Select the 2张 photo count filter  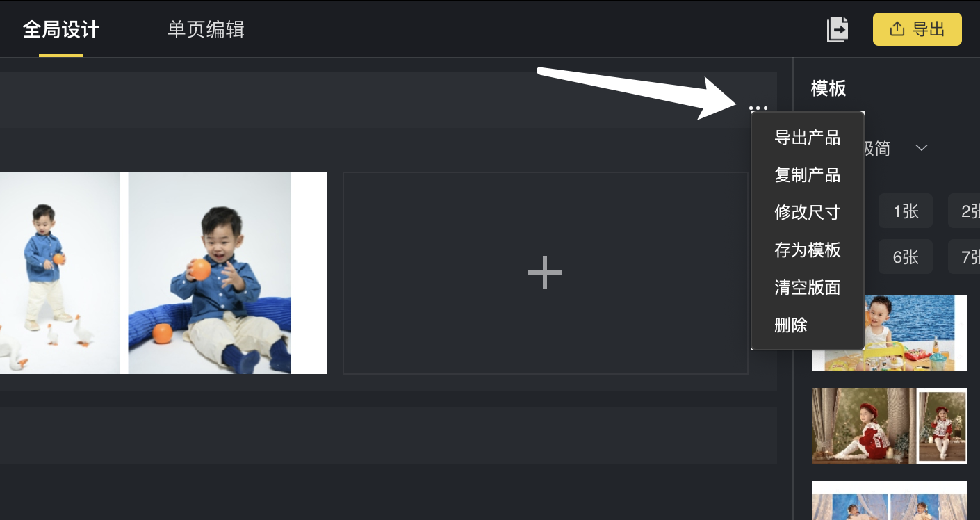click(965, 211)
